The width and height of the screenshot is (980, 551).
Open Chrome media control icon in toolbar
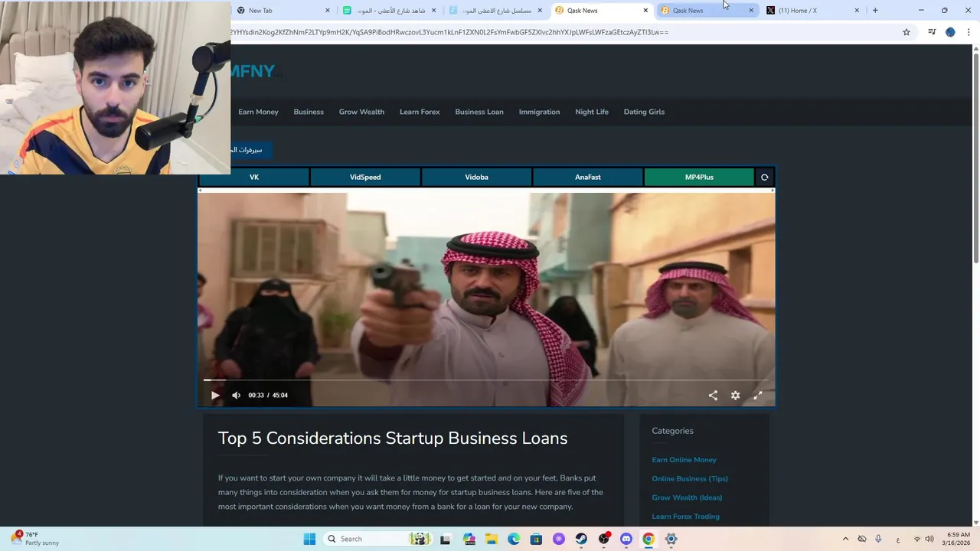(932, 32)
